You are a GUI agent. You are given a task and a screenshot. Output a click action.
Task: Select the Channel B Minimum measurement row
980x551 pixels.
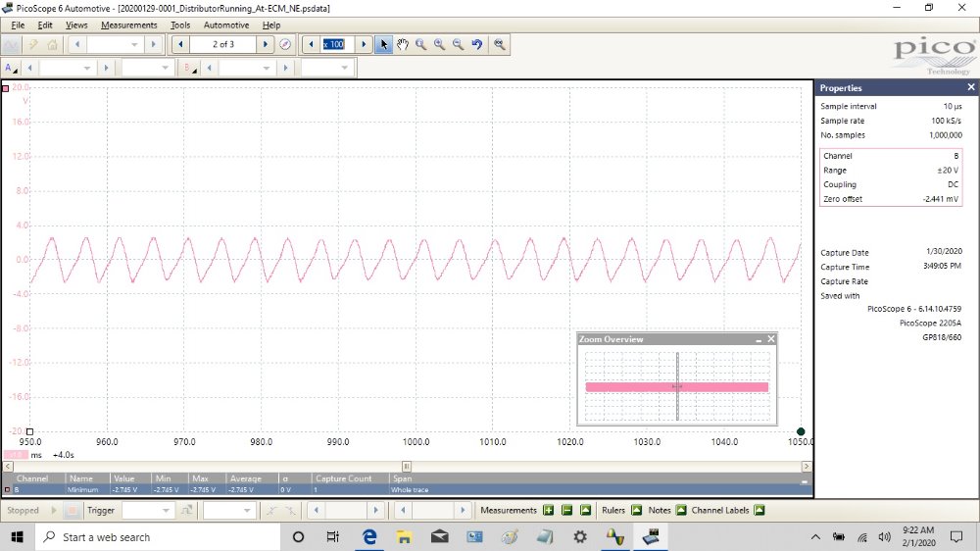click(x=196, y=488)
